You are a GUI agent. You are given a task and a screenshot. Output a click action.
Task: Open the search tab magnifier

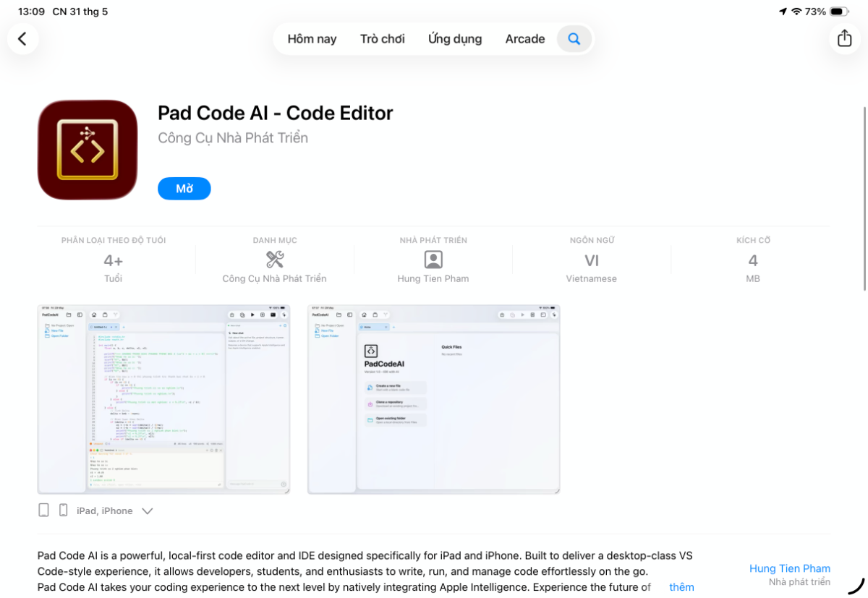click(574, 39)
